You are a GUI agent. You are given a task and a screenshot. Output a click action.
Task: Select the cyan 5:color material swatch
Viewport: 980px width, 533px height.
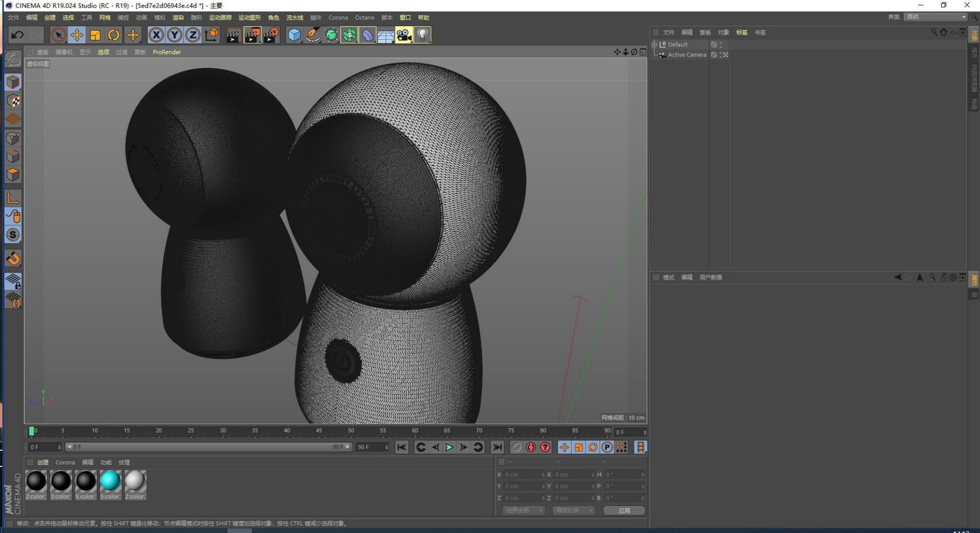click(x=110, y=481)
